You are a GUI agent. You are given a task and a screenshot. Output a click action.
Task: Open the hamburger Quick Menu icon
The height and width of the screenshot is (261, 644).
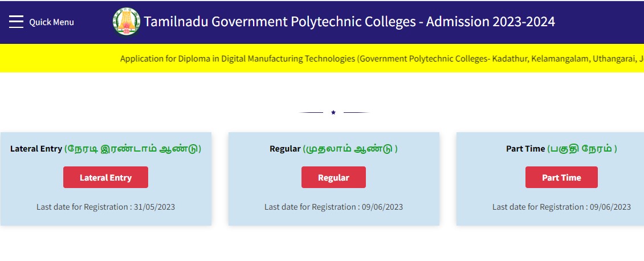[x=16, y=22]
